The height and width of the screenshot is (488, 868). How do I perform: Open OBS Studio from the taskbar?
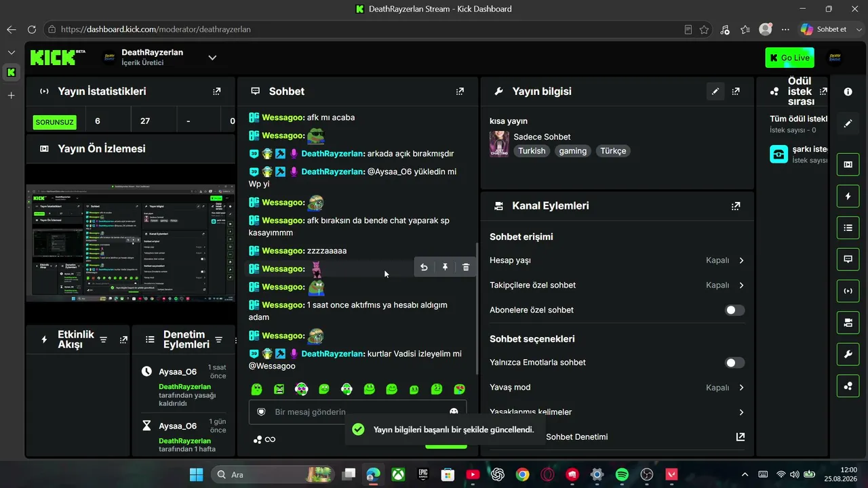pos(647,474)
